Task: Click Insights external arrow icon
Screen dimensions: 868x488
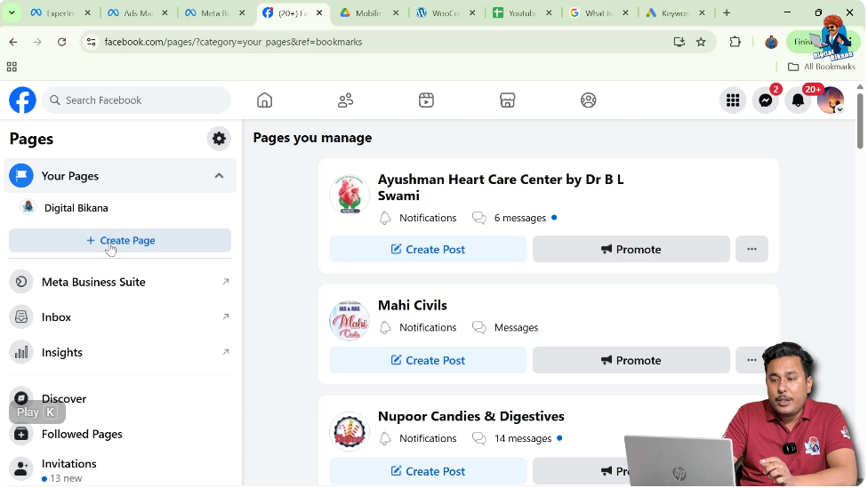Action: click(x=226, y=352)
